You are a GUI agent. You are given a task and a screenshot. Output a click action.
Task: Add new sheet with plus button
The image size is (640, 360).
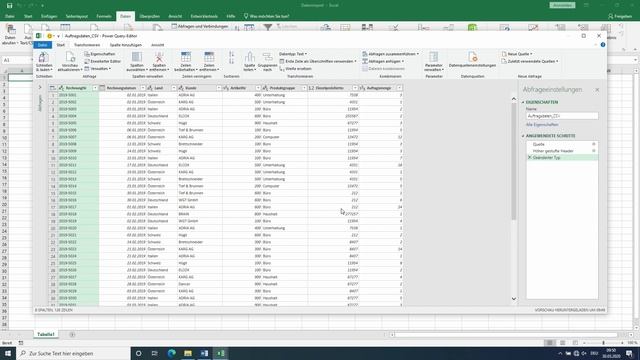click(x=72, y=335)
